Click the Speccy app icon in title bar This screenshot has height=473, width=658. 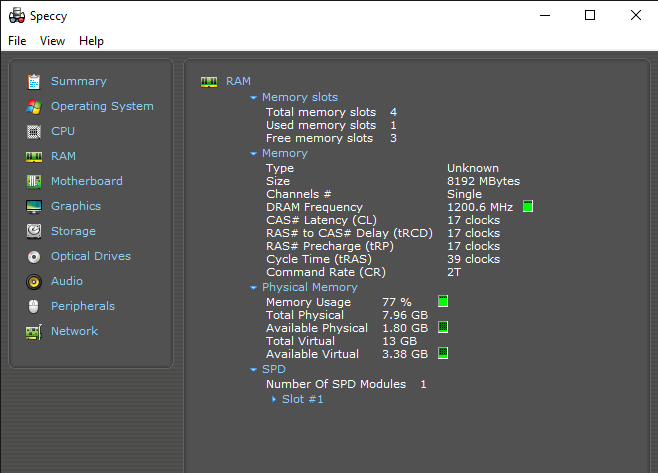point(17,16)
